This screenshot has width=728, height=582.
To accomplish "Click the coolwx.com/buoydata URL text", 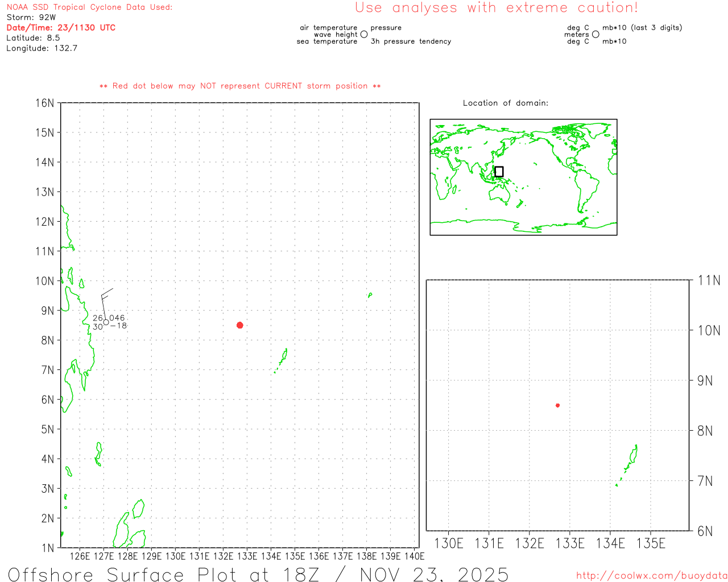I will [x=652, y=576].
